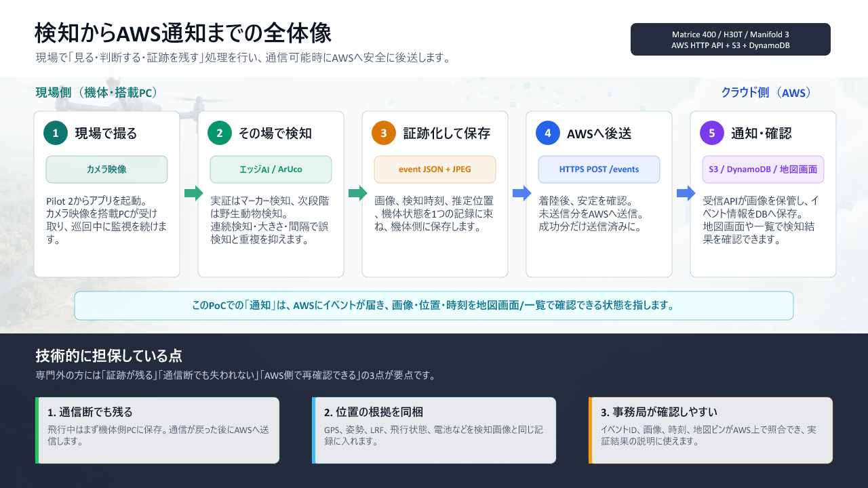Click the description beginning 画像、検知時刻、推定位置
This screenshot has height=488, width=868.
coord(435,213)
